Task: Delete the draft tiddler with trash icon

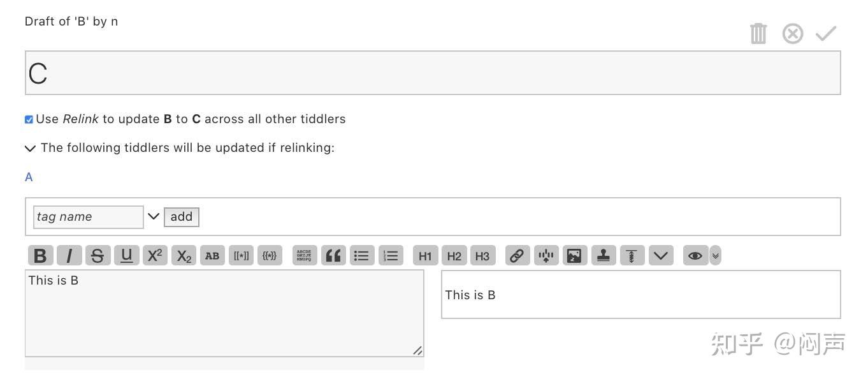Action: (758, 33)
